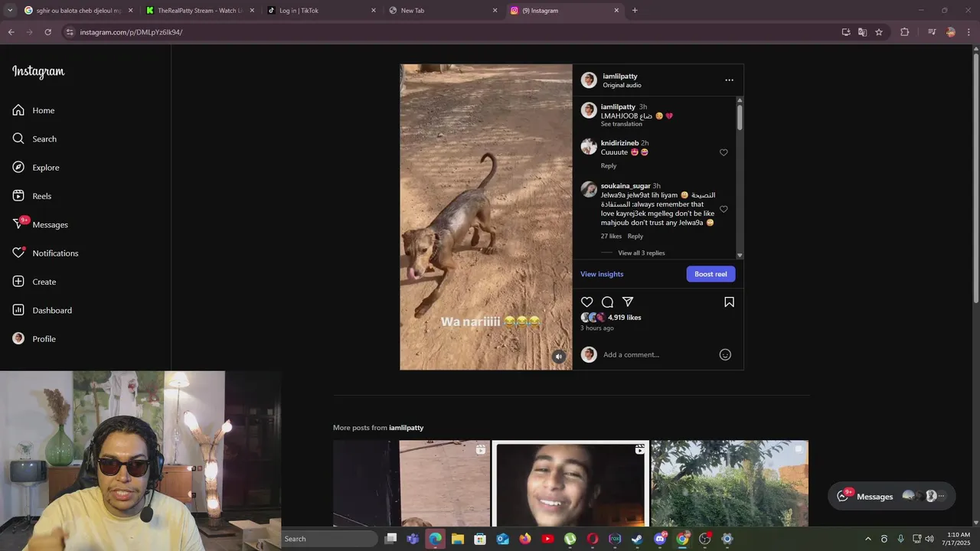Click Boost reel button
This screenshot has width=980, height=551.
click(710, 274)
